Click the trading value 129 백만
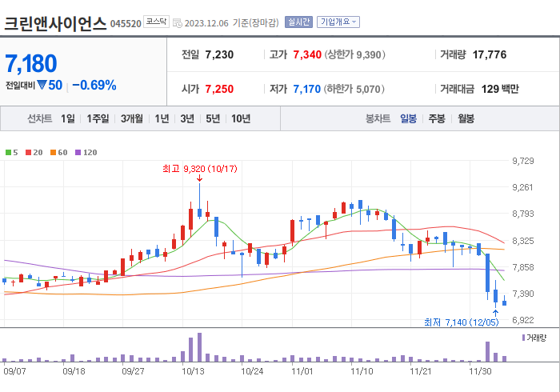This screenshot has width=560, height=392. 500,89
